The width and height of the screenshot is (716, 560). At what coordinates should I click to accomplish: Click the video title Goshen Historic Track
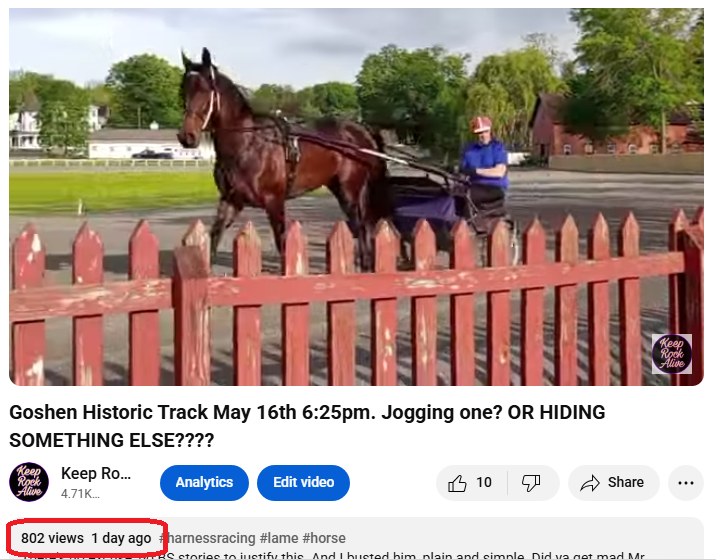point(307,426)
